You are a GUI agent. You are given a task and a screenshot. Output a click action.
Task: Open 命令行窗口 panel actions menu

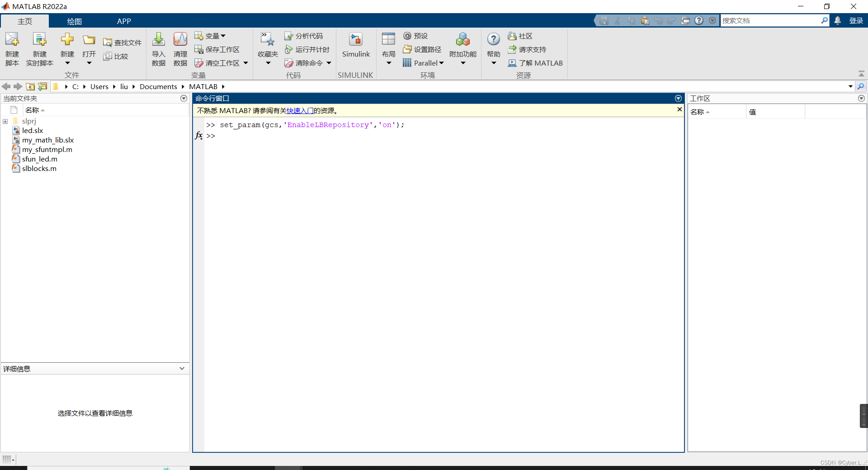(x=678, y=98)
